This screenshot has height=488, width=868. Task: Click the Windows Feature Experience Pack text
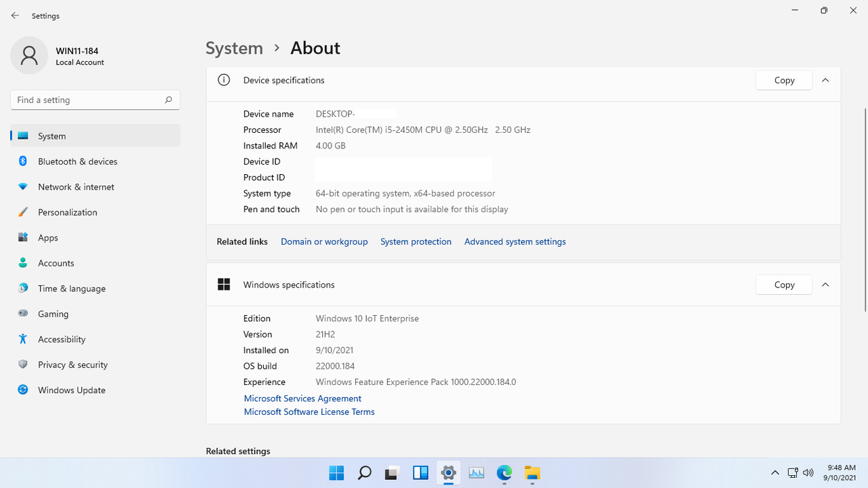coord(416,382)
